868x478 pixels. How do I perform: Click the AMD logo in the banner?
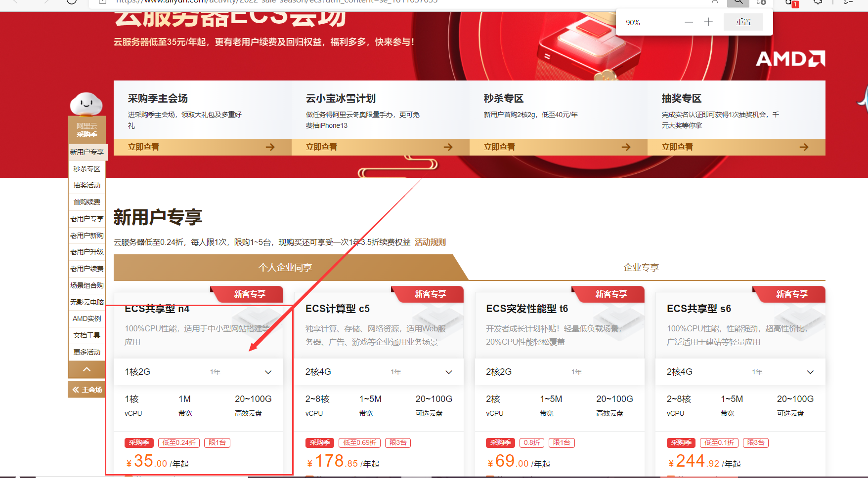[790, 59]
